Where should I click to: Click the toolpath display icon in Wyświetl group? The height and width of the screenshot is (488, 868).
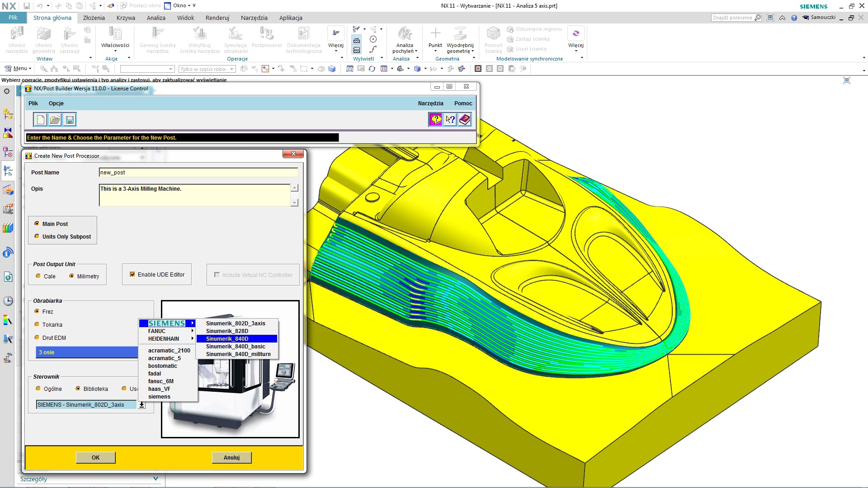click(x=357, y=40)
